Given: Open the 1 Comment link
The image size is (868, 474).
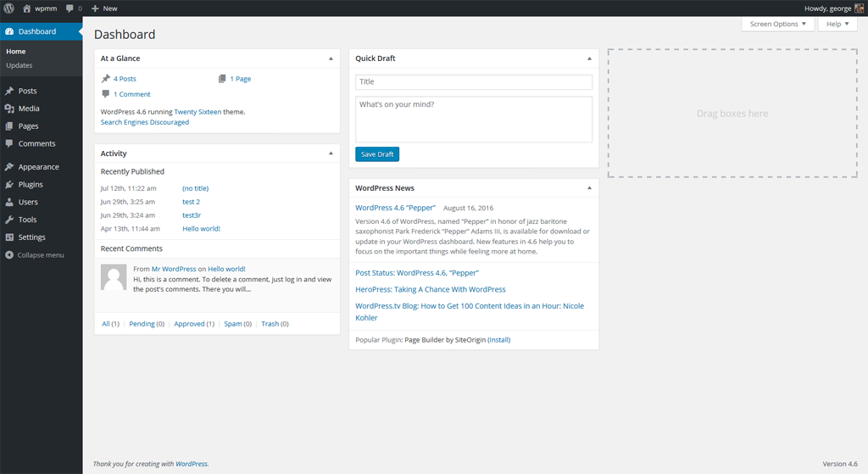Looking at the screenshot, I should click(x=131, y=94).
